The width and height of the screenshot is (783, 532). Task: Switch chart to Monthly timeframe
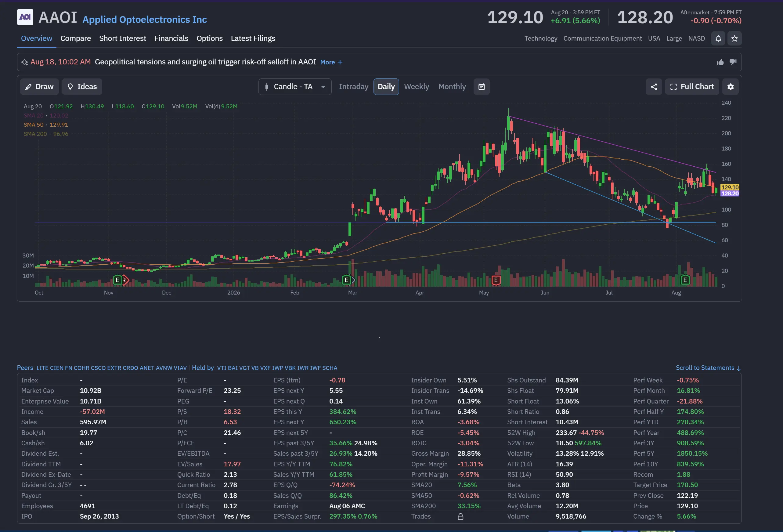click(x=452, y=87)
